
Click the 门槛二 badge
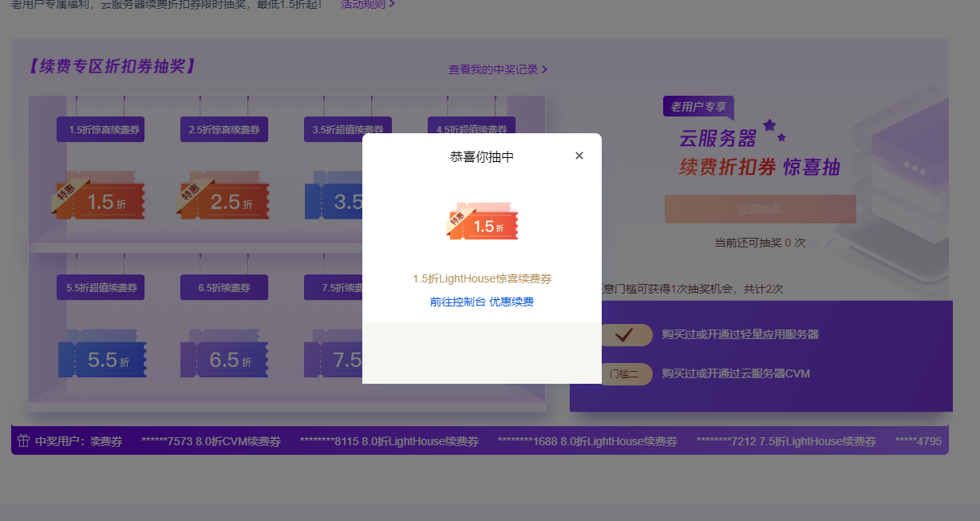pyautogui.click(x=625, y=373)
